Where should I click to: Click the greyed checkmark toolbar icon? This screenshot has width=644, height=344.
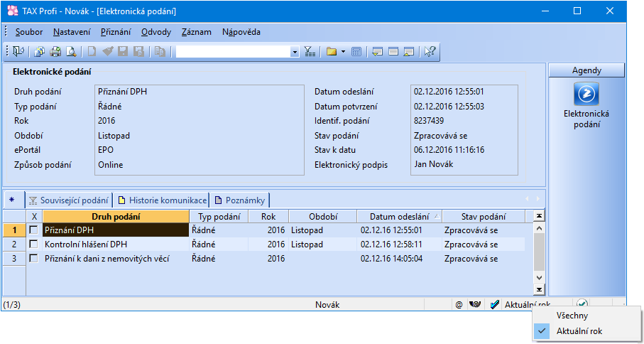click(x=107, y=51)
